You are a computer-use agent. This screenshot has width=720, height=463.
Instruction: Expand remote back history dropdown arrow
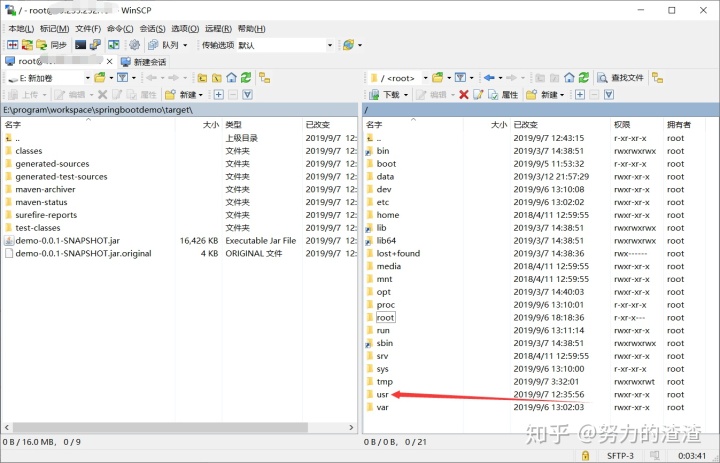(x=500, y=78)
